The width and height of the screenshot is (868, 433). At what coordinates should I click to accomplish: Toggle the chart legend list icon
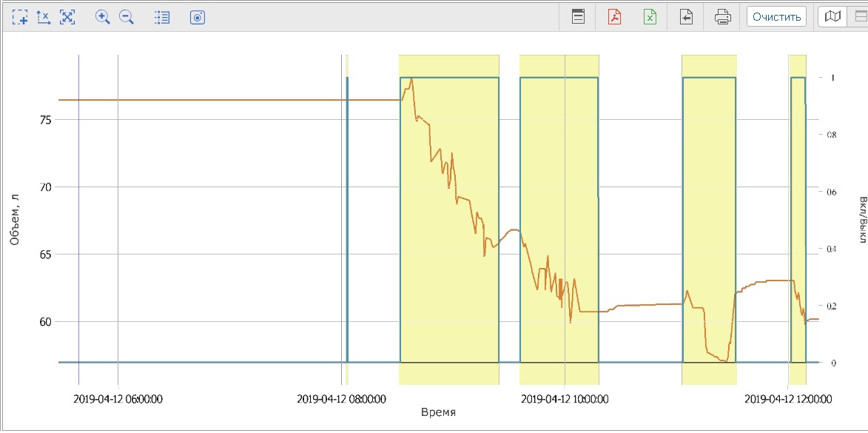[162, 17]
